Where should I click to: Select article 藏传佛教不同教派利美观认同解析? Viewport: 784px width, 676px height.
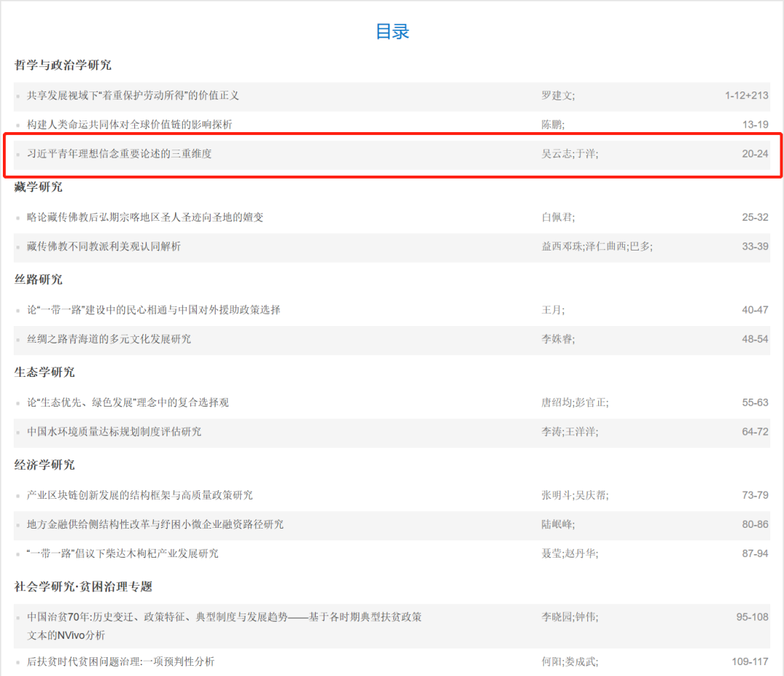tap(104, 246)
